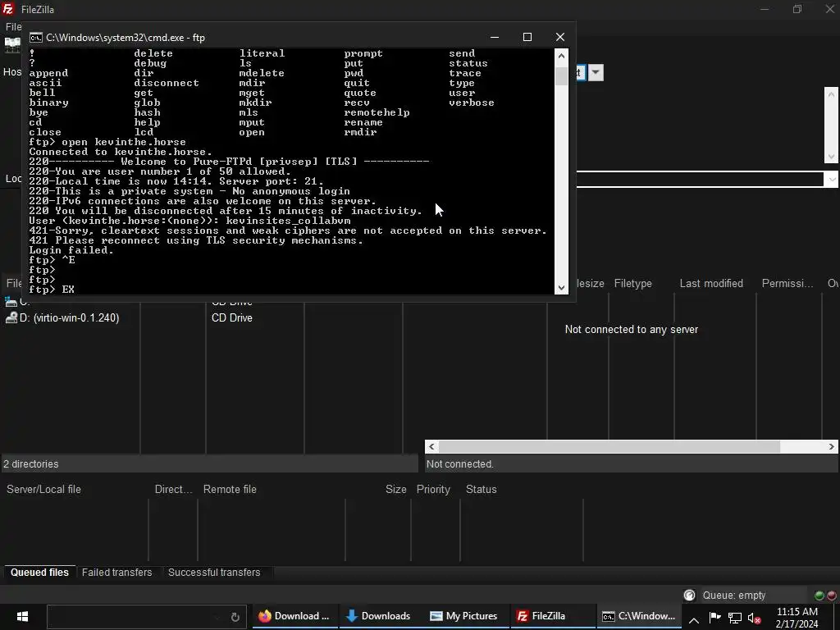Click the flag notification tray icon
The width and height of the screenshot is (840, 630).
[x=714, y=618]
